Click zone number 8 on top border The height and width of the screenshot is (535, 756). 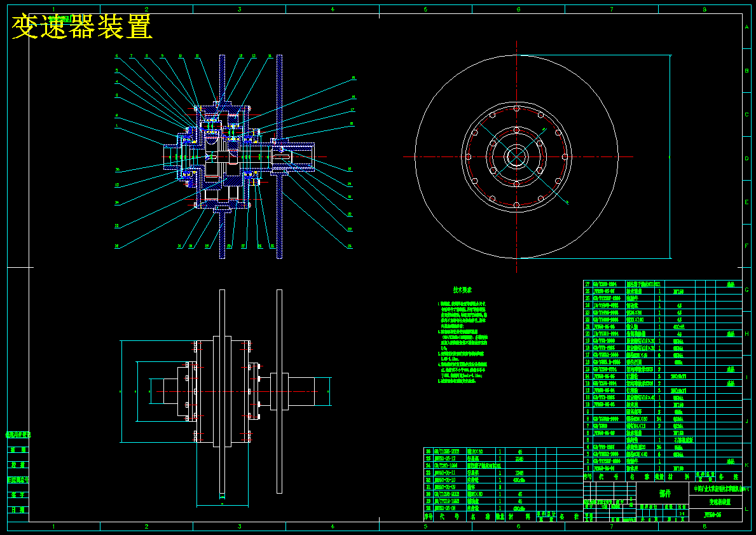point(704,9)
